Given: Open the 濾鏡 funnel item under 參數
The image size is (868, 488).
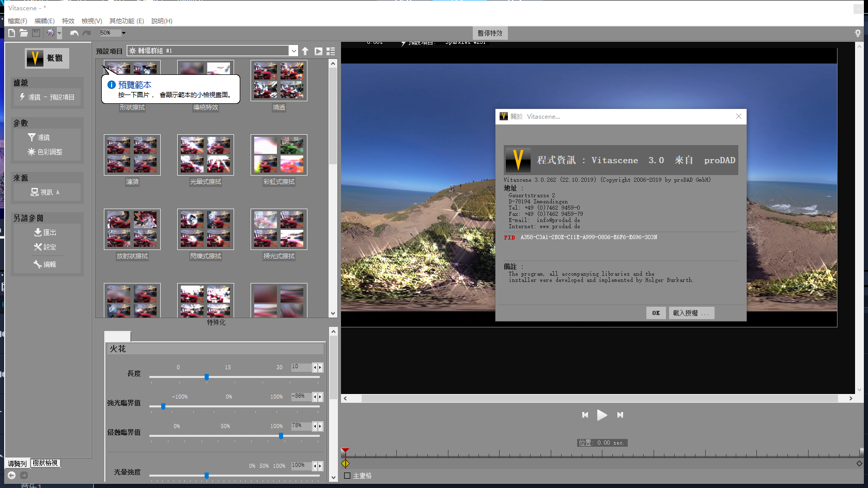Looking at the screenshot, I should [39, 137].
